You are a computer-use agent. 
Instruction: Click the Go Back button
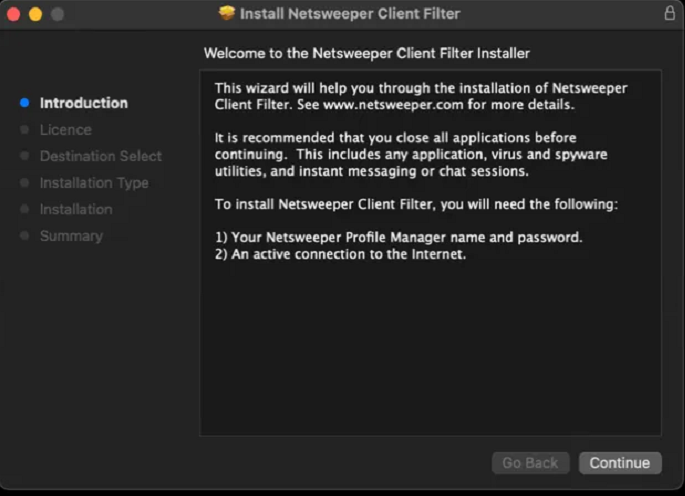530,463
